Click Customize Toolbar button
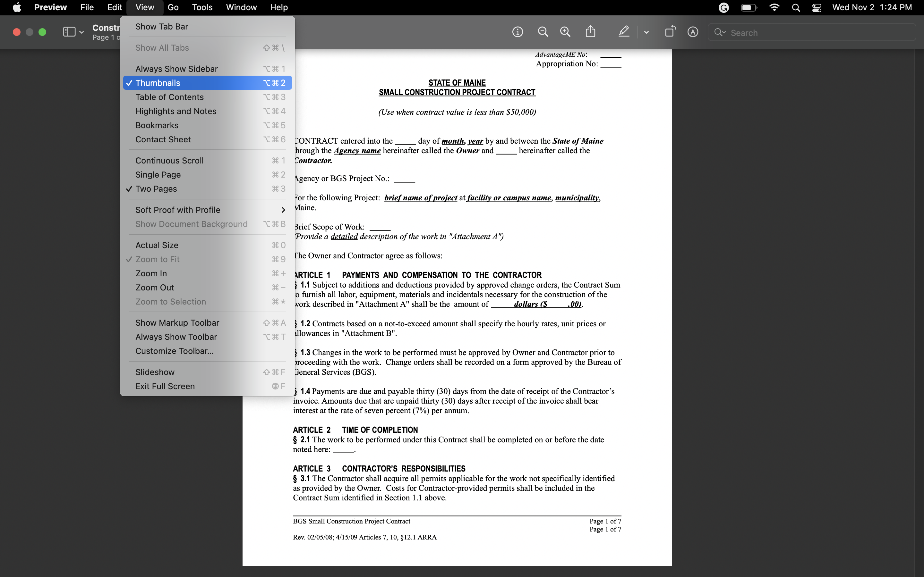 (174, 350)
